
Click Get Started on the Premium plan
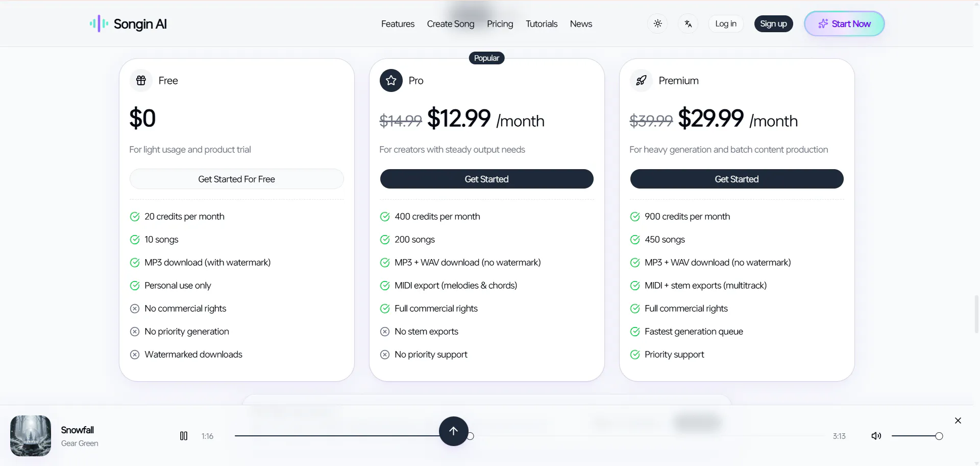737,179
